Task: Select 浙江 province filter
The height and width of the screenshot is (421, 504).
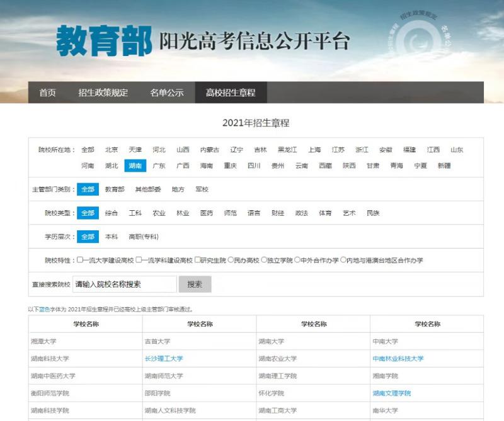Action: [x=362, y=150]
